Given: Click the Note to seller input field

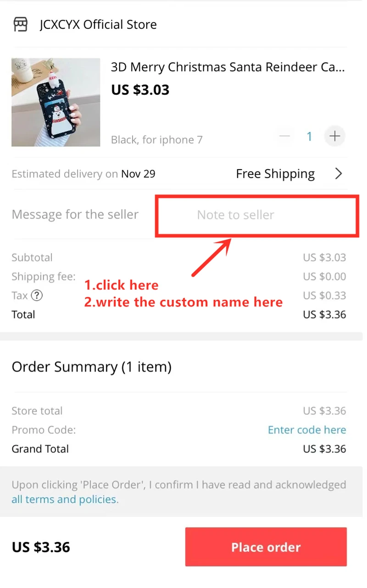Looking at the screenshot, I should click(x=257, y=215).
